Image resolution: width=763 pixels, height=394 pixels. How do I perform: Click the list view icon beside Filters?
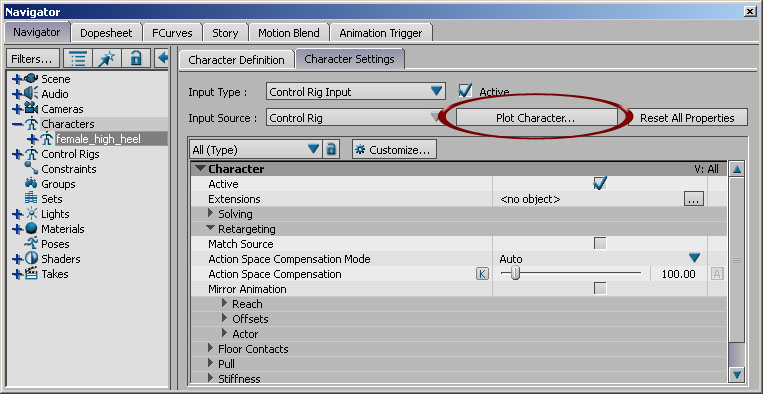78,59
